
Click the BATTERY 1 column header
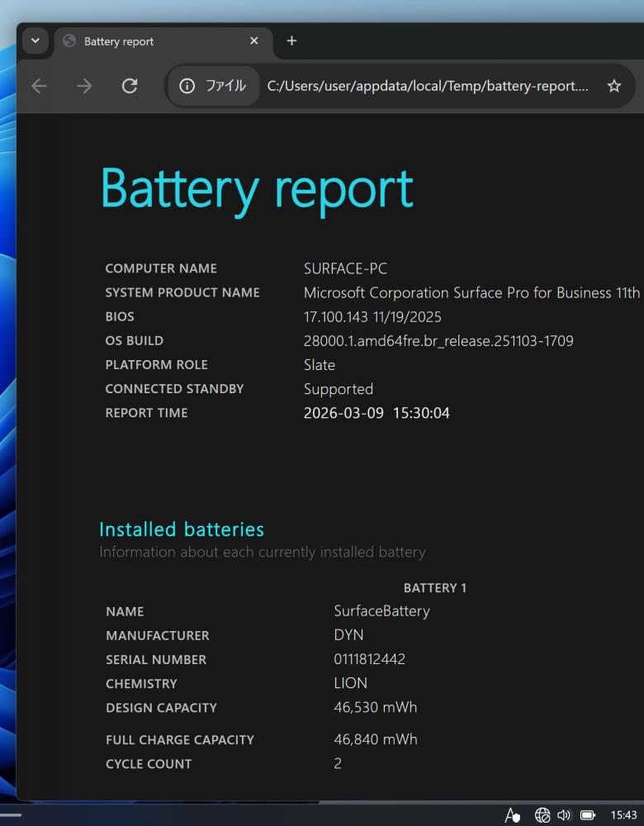435,588
